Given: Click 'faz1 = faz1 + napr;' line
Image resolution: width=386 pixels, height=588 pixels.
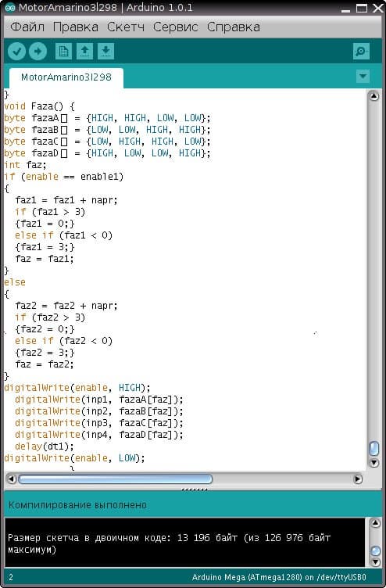Looking at the screenshot, I should click(x=66, y=200).
